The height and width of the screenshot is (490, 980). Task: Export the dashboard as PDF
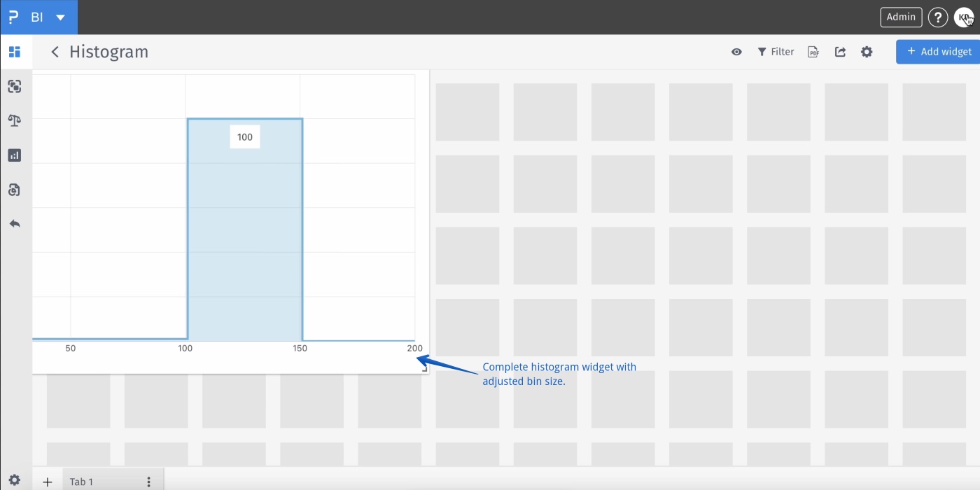[x=813, y=52]
